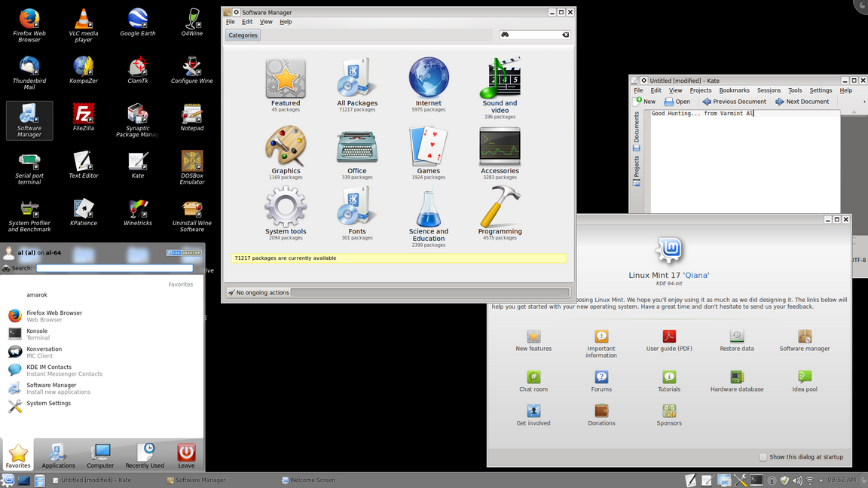The height and width of the screenshot is (488, 868).
Task: Open ClamTk antivirus desktop icon
Action: pos(138,70)
